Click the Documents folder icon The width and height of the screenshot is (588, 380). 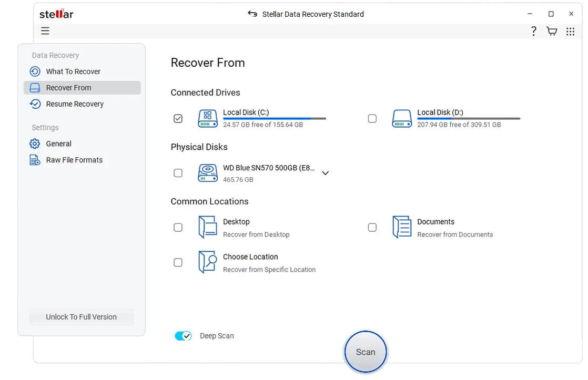click(402, 227)
